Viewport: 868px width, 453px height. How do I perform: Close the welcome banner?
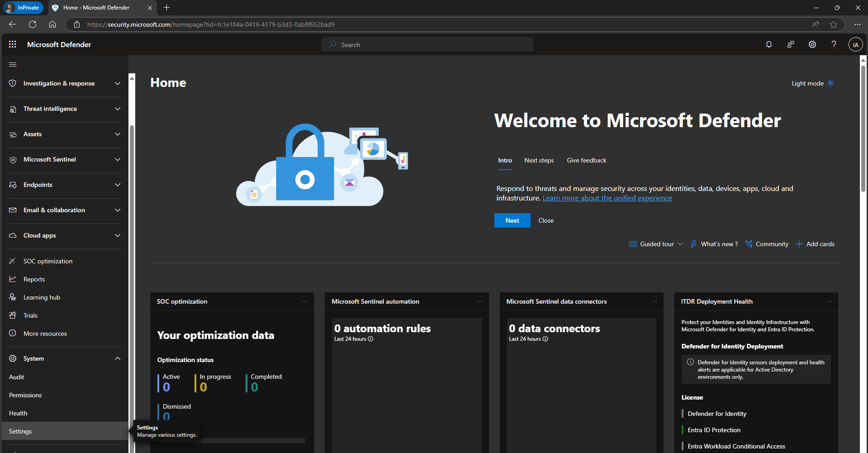546,220
